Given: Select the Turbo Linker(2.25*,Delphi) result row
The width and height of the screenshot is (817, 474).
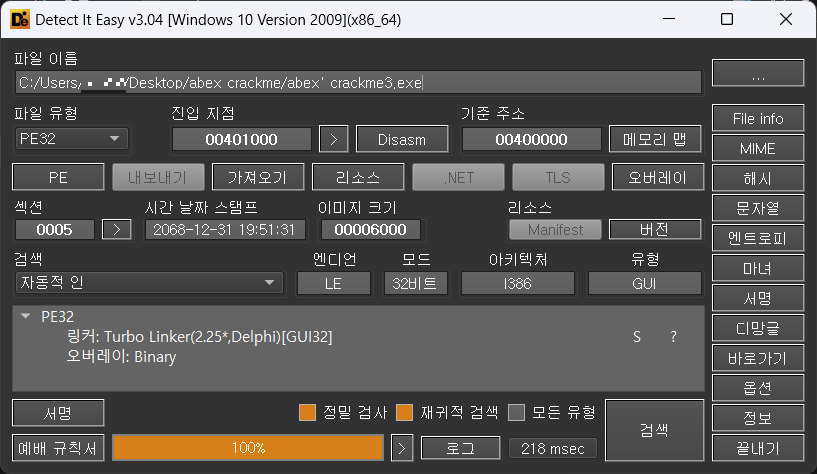Looking at the screenshot, I should 200,337.
